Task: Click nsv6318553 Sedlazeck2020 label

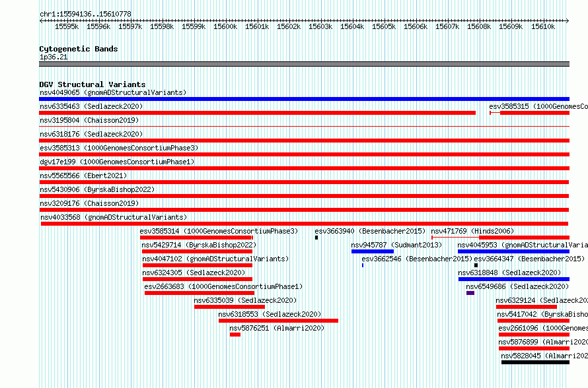Action: point(270,314)
